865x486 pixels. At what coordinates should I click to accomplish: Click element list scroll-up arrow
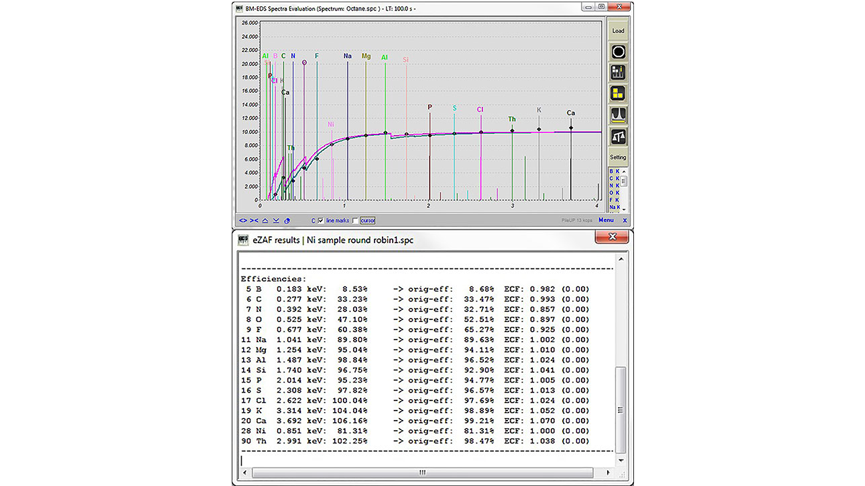tap(624, 172)
